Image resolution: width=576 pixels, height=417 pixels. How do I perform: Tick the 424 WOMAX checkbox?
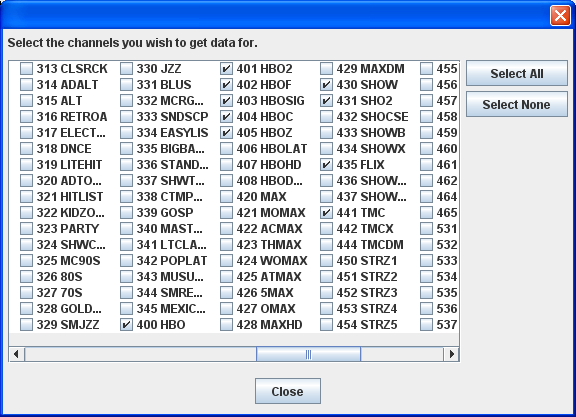[226, 261]
